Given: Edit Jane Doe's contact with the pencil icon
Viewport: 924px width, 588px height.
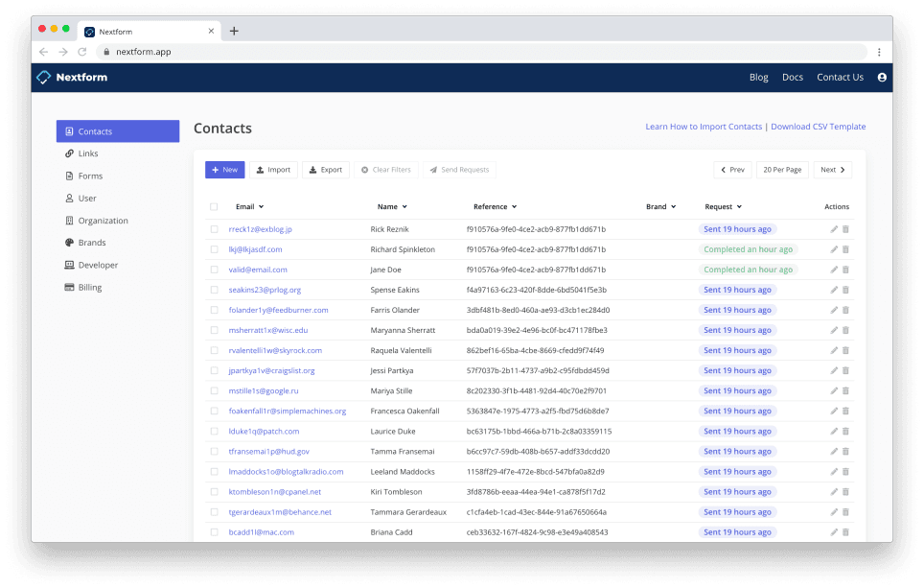Looking at the screenshot, I should (x=832, y=269).
